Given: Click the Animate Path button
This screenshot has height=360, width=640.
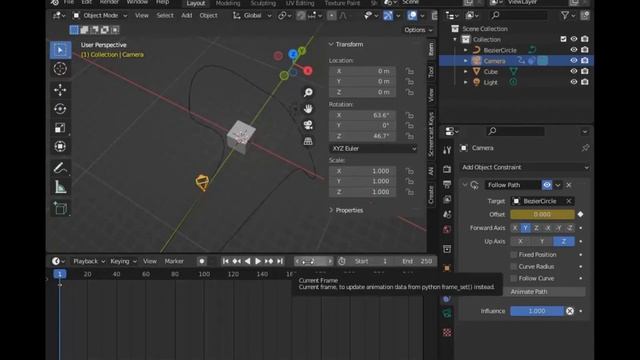Looking at the screenshot, I should coord(545,292).
